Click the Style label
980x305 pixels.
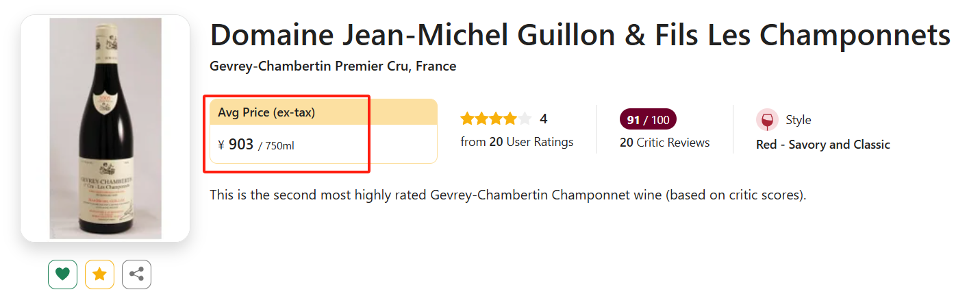point(798,120)
